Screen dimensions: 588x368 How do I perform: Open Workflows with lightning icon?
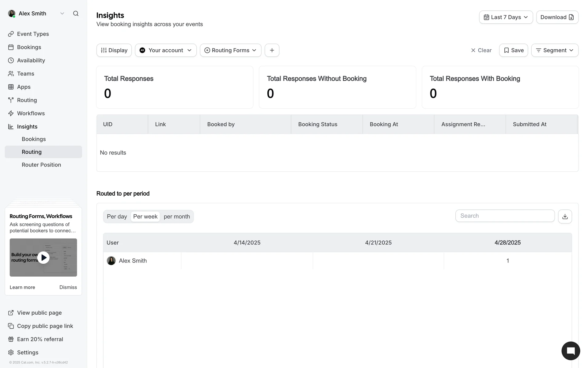point(31,113)
